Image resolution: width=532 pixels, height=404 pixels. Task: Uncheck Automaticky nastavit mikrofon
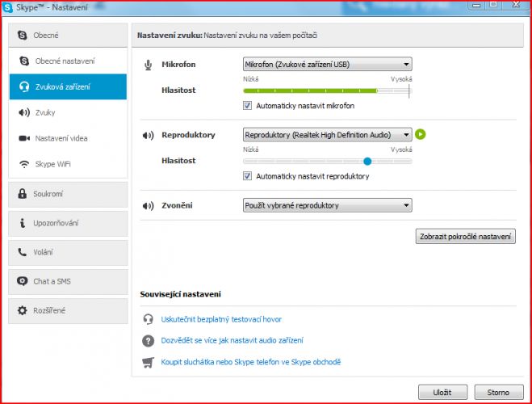(x=247, y=106)
